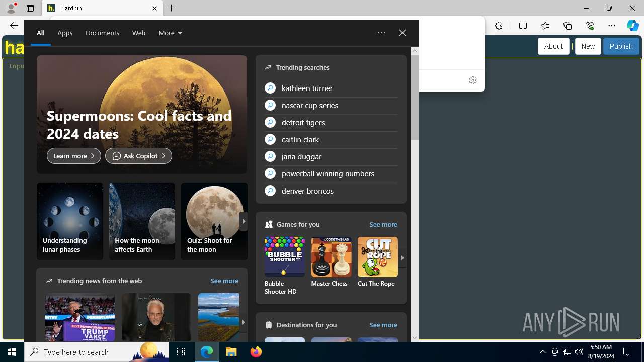Click Learn more on Supermoons card
Viewport: 644px width, 362px height.
point(74,156)
